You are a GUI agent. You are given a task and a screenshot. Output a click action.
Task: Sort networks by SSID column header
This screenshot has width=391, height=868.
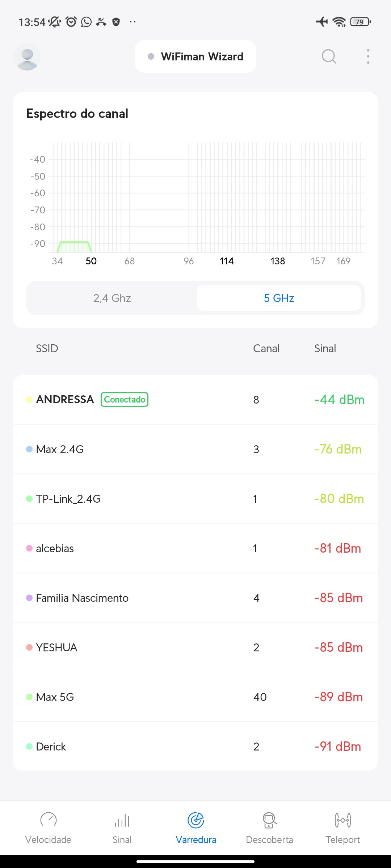coord(47,348)
